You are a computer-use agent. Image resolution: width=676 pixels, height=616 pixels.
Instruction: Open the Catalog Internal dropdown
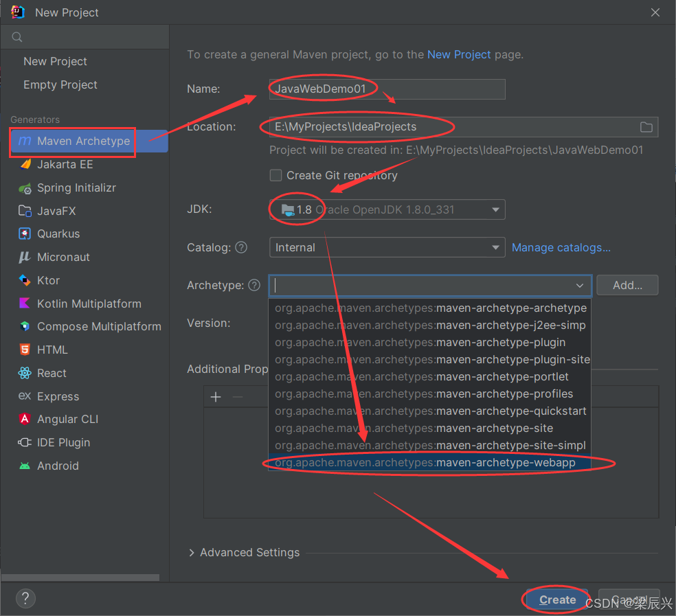point(387,247)
